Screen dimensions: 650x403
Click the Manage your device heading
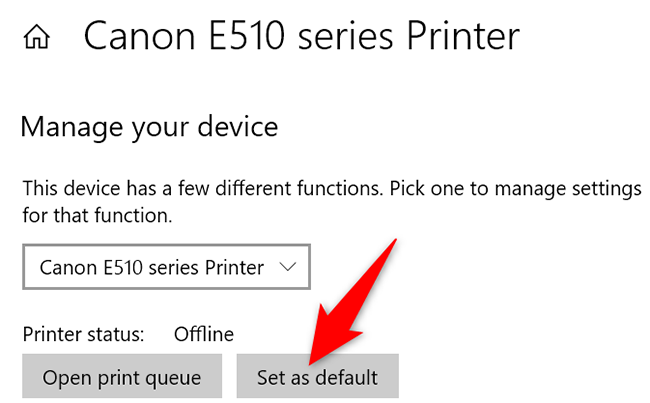click(x=148, y=127)
